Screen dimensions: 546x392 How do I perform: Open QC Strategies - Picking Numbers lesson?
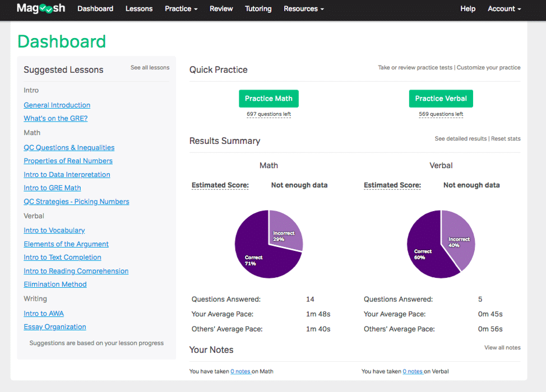point(76,202)
